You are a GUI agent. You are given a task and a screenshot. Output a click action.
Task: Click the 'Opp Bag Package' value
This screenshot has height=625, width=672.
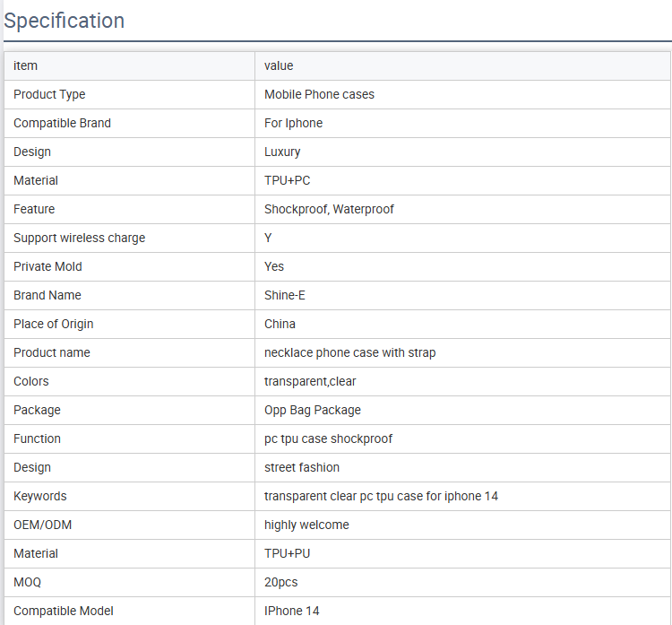click(313, 410)
